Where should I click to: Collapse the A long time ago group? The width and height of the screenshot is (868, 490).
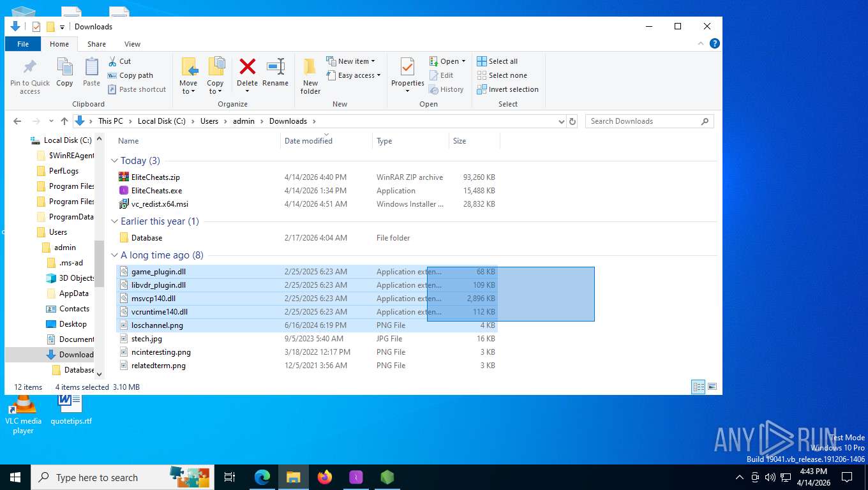(115, 255)
